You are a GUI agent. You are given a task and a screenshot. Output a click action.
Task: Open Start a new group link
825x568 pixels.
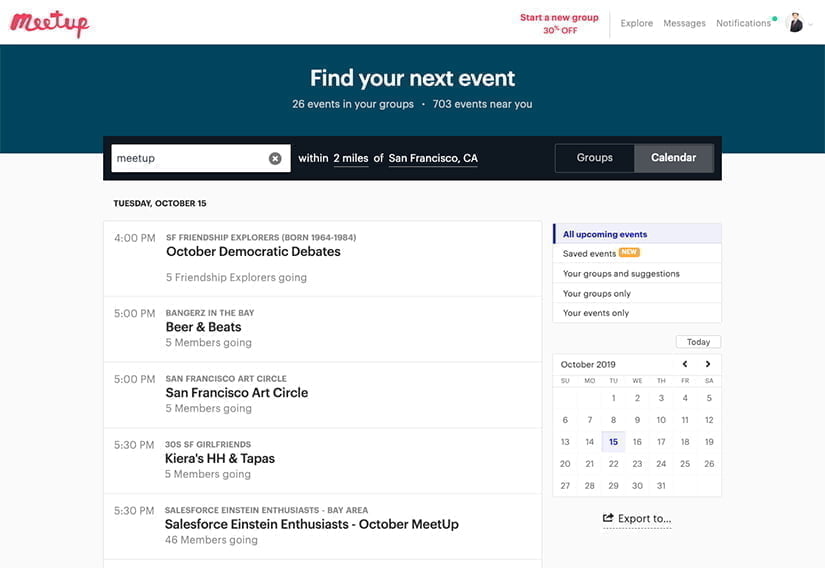[559, 24]
